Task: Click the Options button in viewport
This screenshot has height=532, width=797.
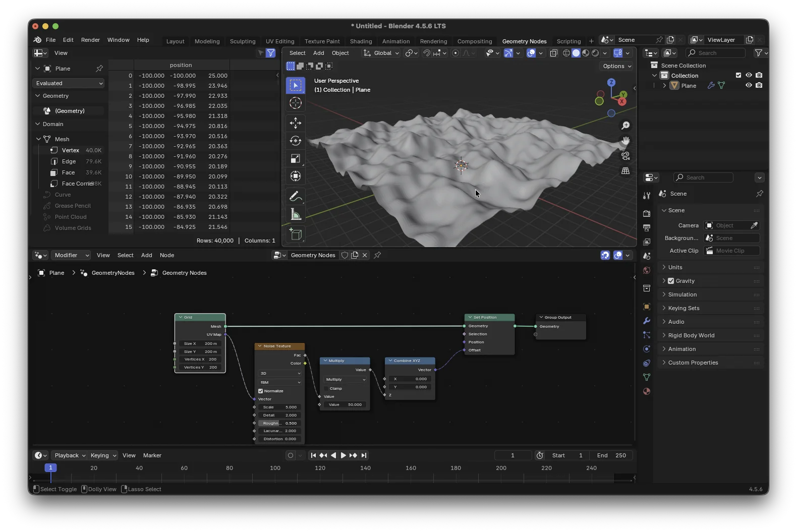Action: pos(617,66)
